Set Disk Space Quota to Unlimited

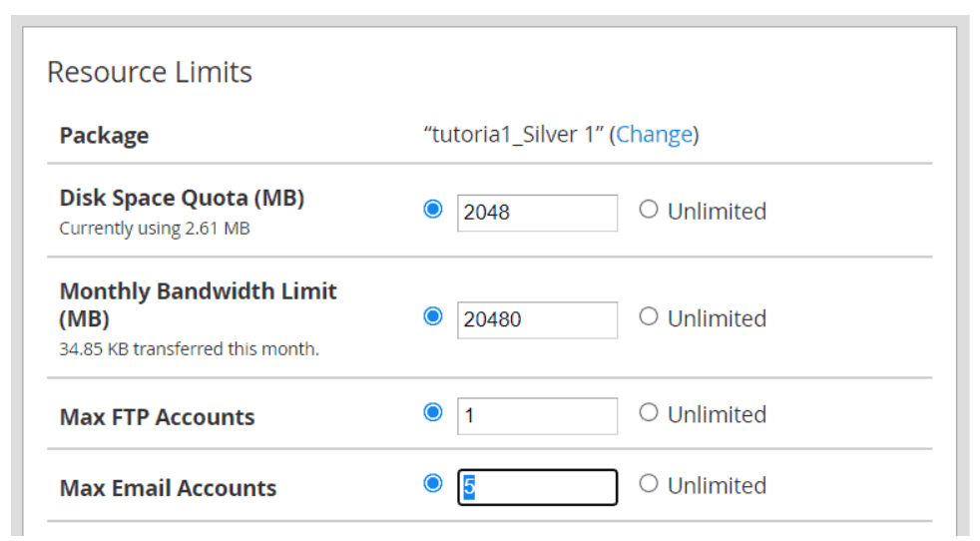(x=649, y=210)
